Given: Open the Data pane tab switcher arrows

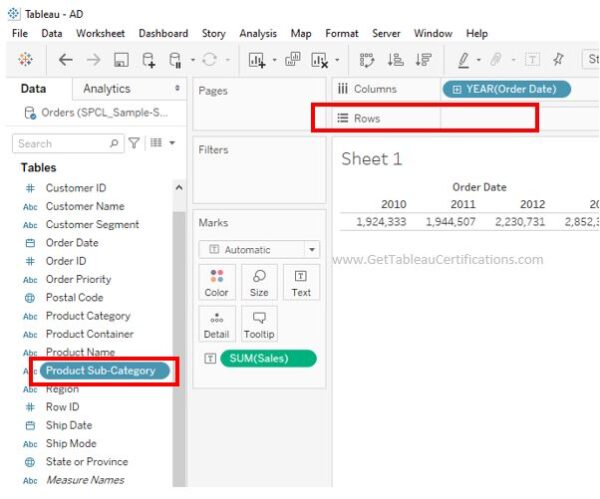Looking at the screenshot, I should (x=177, y=88).
